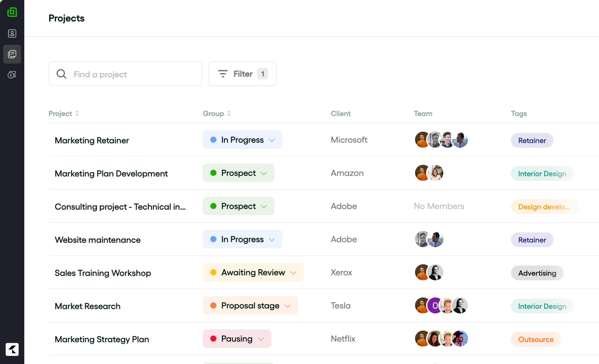Open the Website maintenance project row
The height and width of the screenshot is (364, 599).
tap(97, 240)
